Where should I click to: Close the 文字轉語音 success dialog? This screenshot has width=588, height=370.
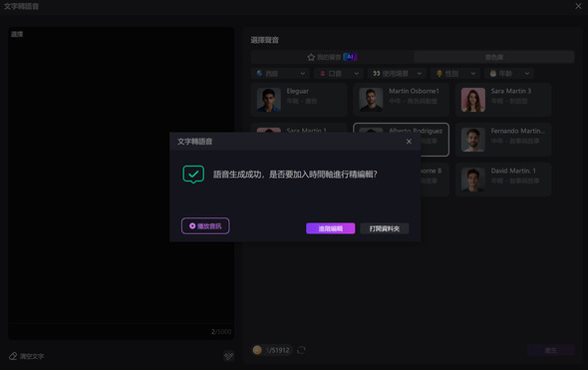point(409,142)
